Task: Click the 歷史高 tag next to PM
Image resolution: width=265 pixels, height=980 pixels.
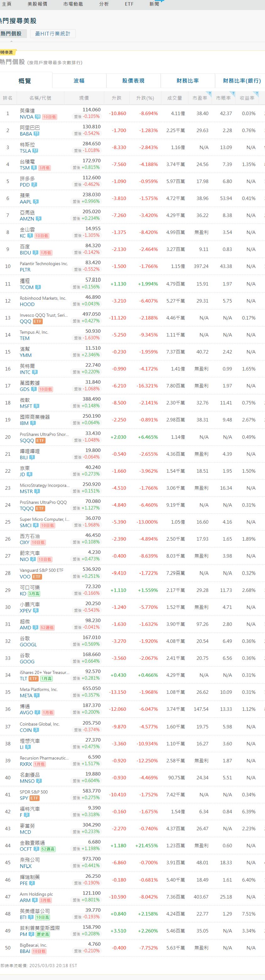Action: point(43,934)
